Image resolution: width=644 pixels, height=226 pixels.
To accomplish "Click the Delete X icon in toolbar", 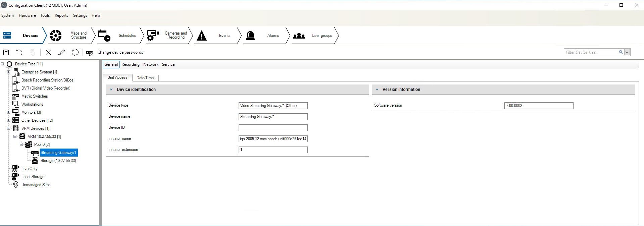I will [48, 52].
